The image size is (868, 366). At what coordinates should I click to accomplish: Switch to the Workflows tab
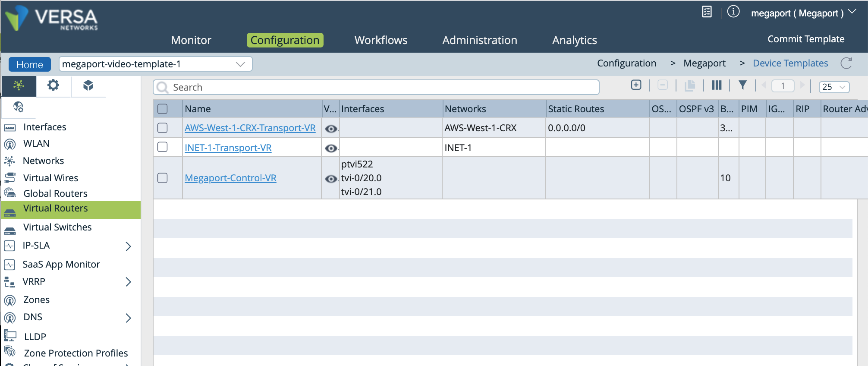381,40
